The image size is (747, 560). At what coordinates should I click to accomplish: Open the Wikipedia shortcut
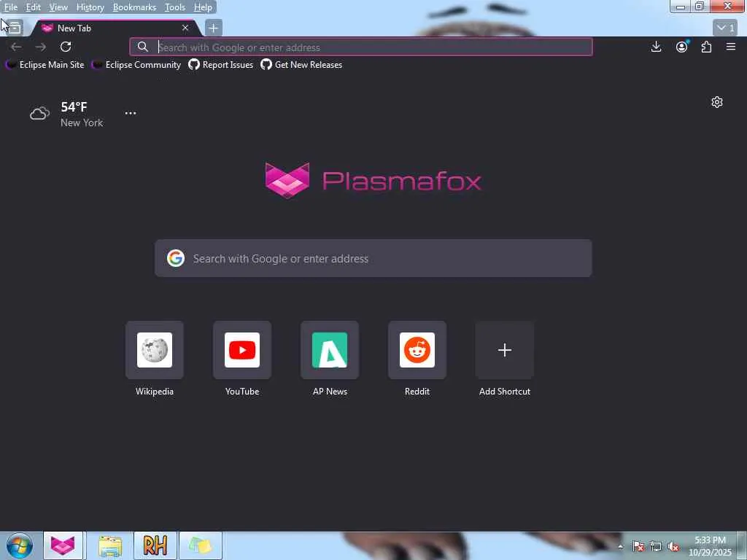(x=155, y=359)
